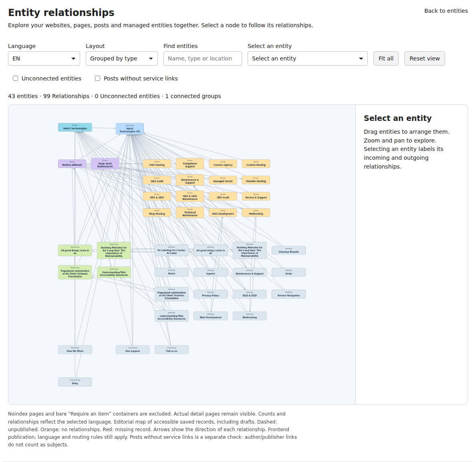Open the Layout dropdown Grouped by type

tap(122, 58)
